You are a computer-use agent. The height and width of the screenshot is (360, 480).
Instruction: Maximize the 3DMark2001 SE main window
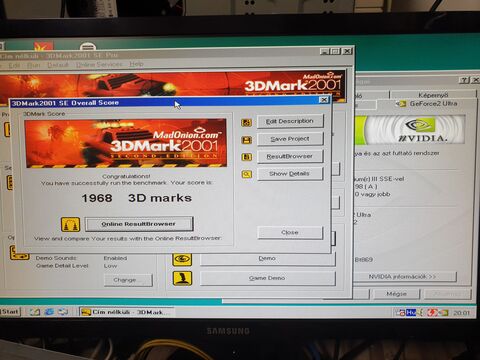click(x=336, y=51)
